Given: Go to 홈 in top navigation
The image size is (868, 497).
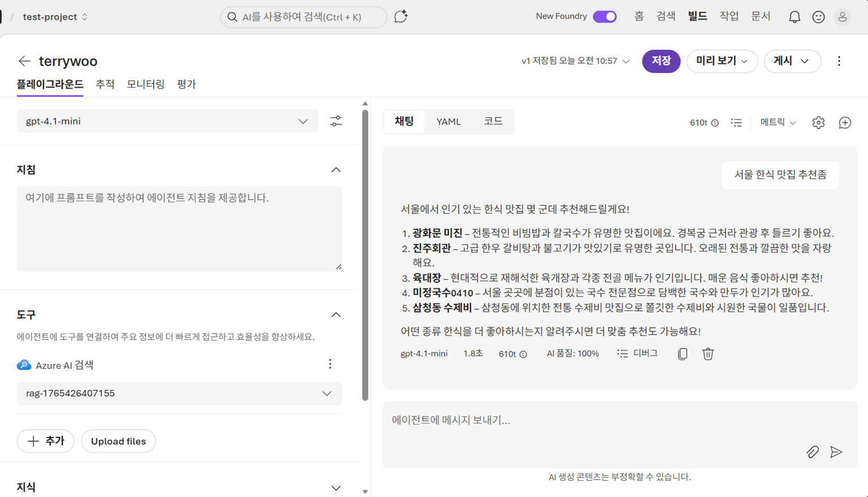Looking at the screenshot, I should pyautogui.click(x=639, y=16).
